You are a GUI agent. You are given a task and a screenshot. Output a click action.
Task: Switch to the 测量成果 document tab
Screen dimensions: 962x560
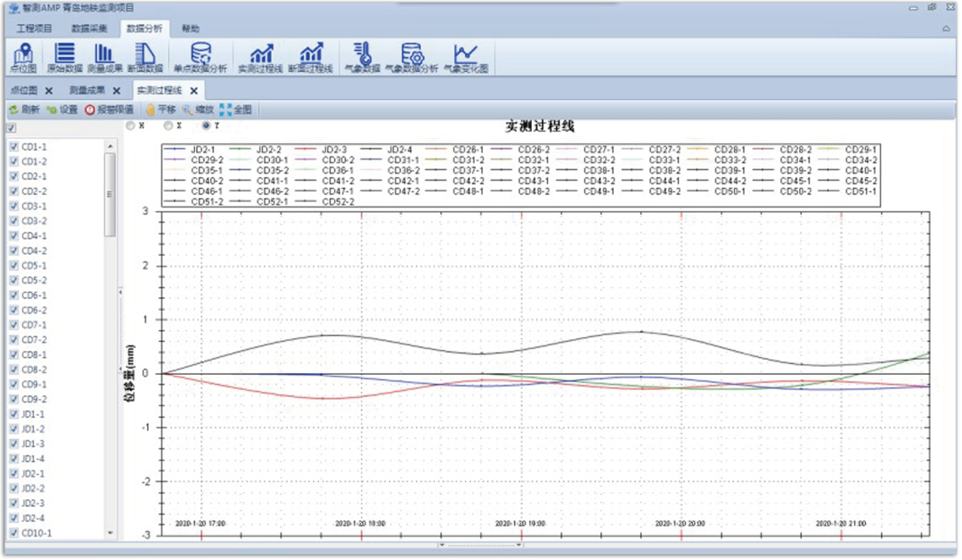point(87,90)
